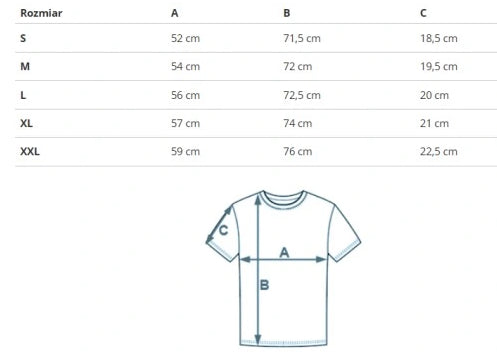Click the Rozmiar column header
The height and width of the screenshot is (360, 497).
[41, 13]
